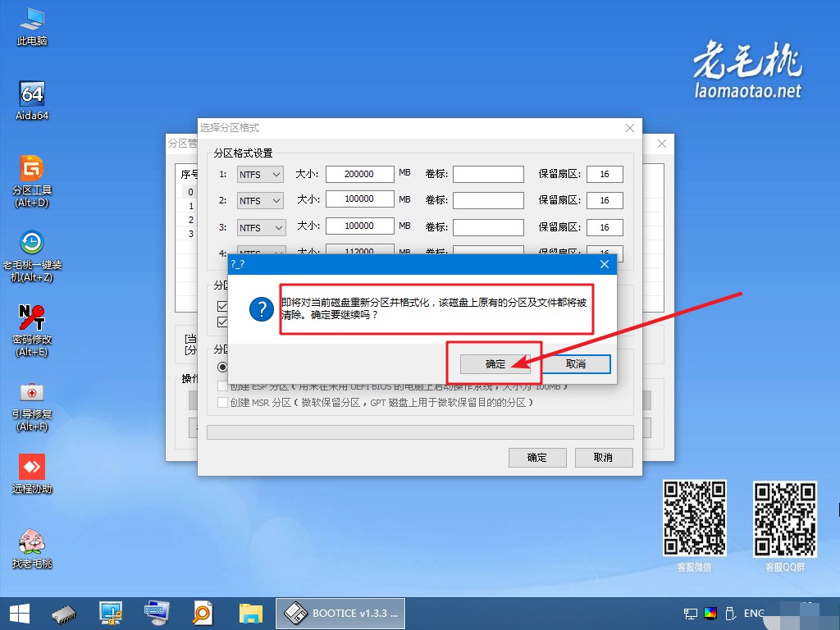Click partition 3 保留扇区 field

point(605,227)
